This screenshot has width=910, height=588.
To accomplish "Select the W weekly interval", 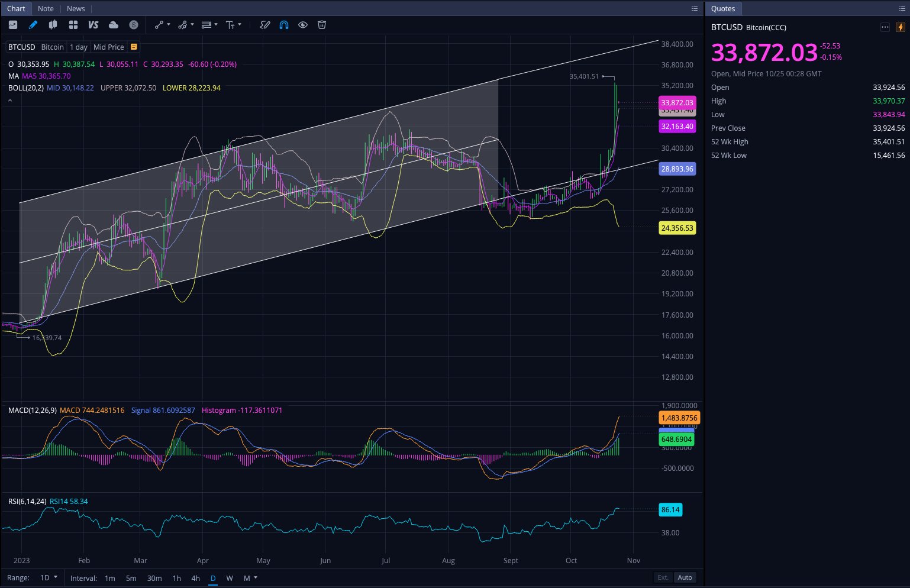I will pos(230,578).
